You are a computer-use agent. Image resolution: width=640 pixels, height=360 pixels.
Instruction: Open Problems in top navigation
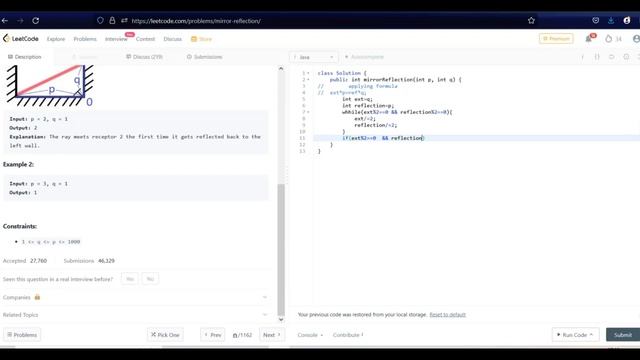click(85, 39)
